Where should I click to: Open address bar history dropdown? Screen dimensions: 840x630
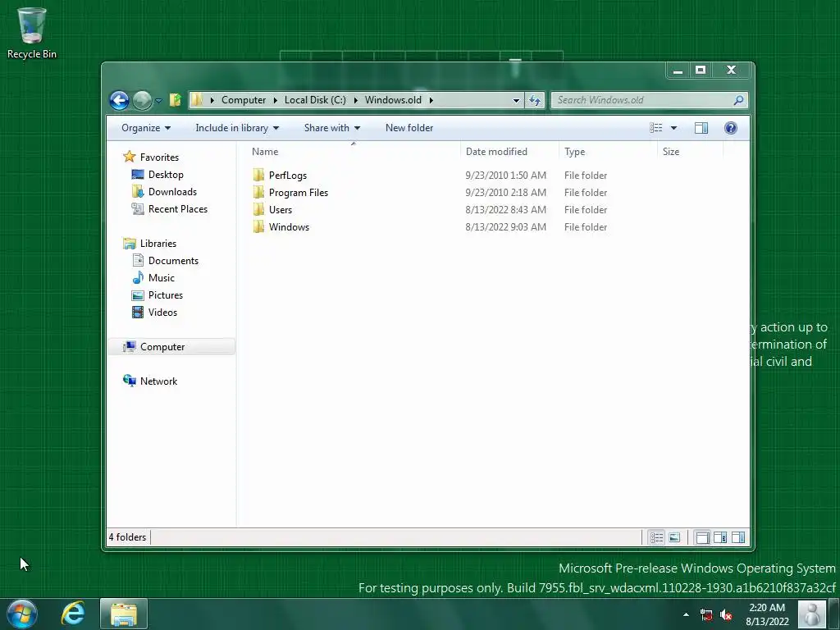point(516,100)
